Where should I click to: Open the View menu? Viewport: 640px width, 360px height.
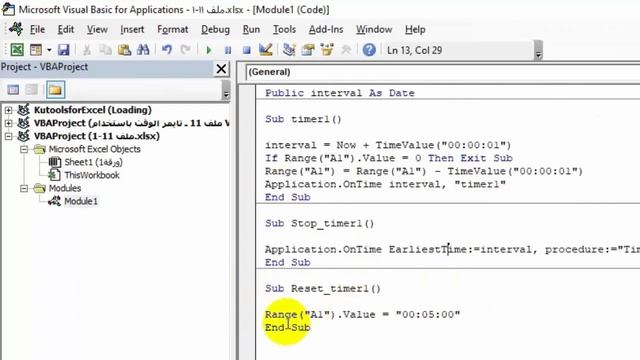97,29
